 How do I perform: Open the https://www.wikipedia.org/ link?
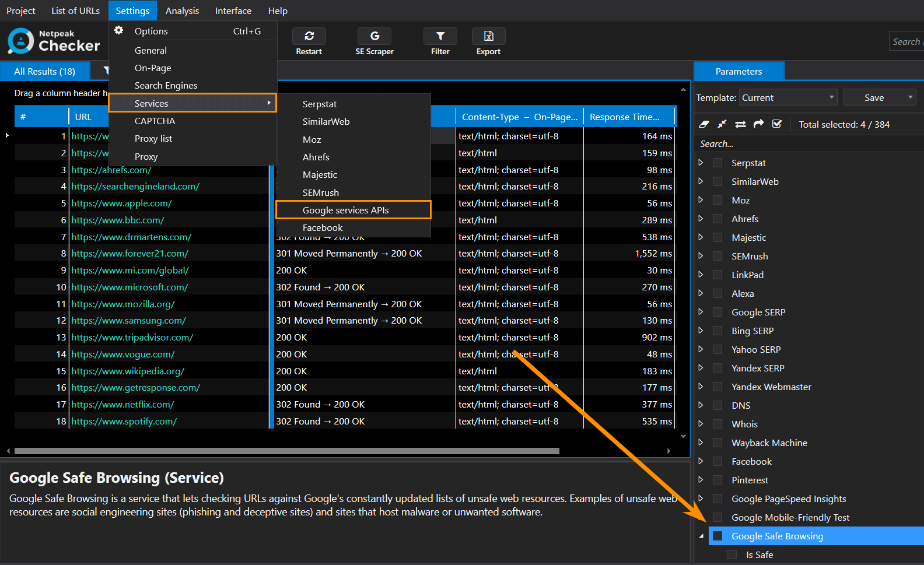click(x=128, y=371)
